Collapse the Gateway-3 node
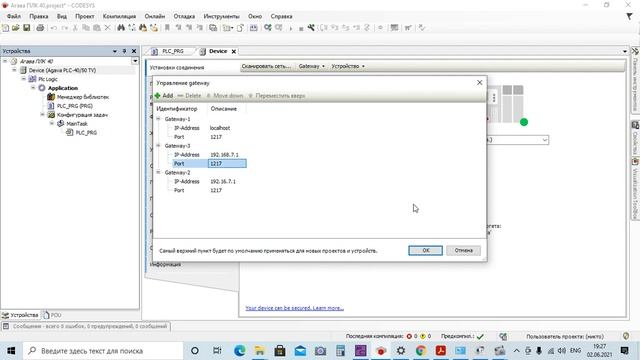 [158, 145]
